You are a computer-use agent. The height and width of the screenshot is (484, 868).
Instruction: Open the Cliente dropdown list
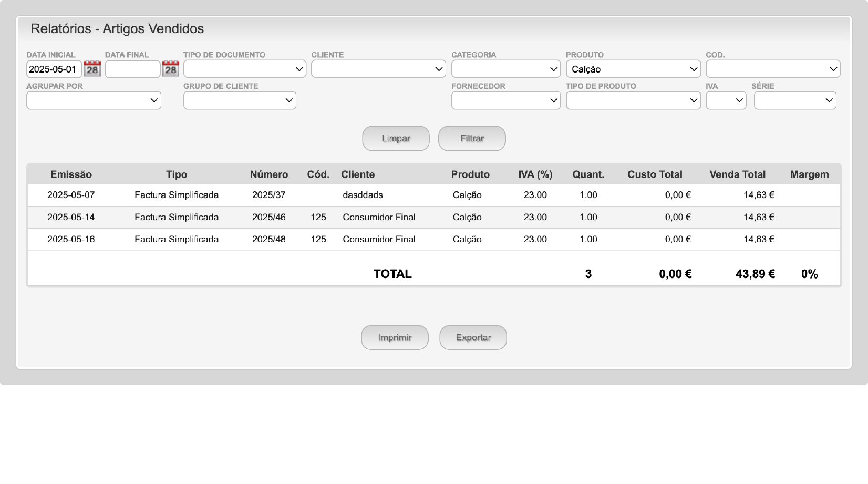(x=378, y=69)
